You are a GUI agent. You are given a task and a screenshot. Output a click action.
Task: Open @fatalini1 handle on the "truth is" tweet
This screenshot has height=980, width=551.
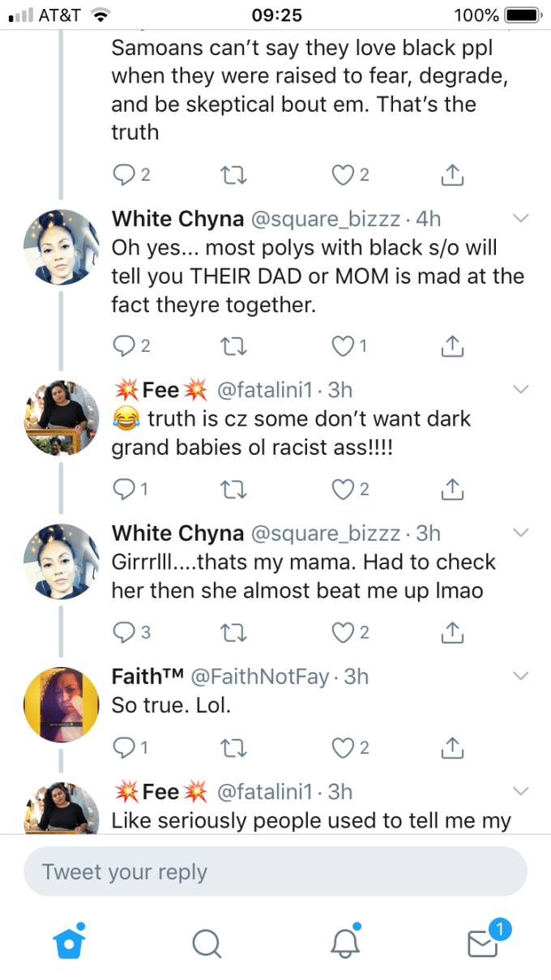(268, 390)
